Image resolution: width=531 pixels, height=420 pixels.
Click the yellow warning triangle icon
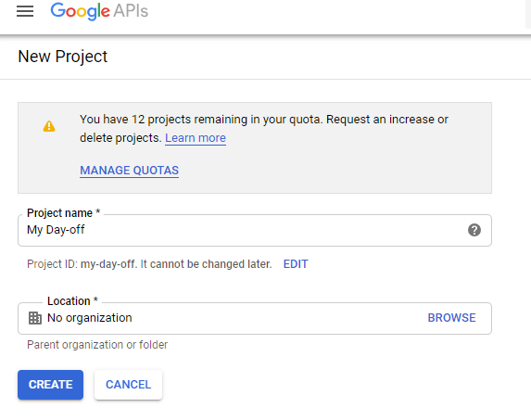49,126
